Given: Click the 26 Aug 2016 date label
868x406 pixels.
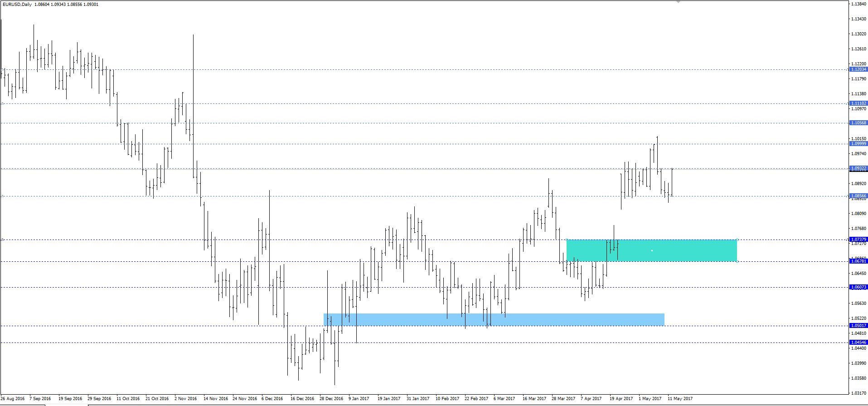Looking at the screenshot, I should pos(13,399).
